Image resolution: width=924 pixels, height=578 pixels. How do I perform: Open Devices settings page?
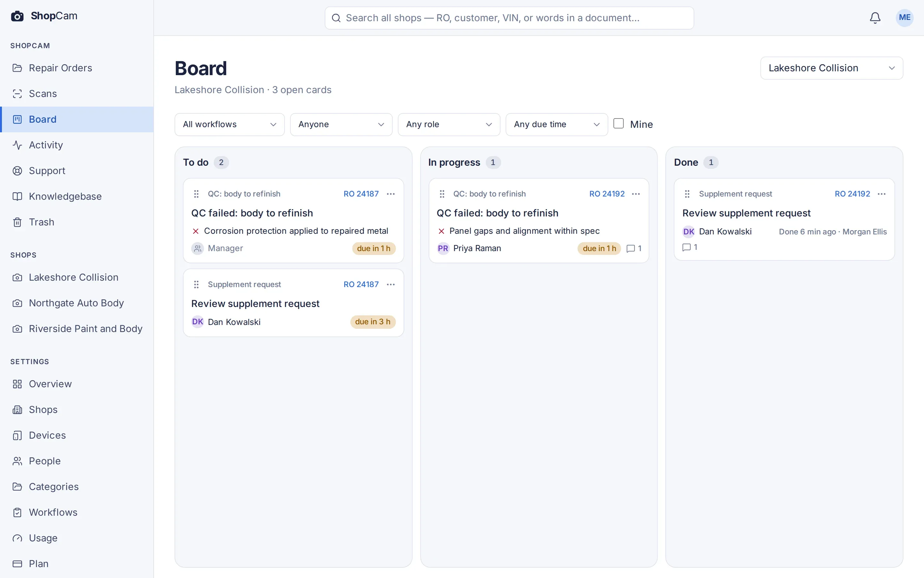(77, 435)
